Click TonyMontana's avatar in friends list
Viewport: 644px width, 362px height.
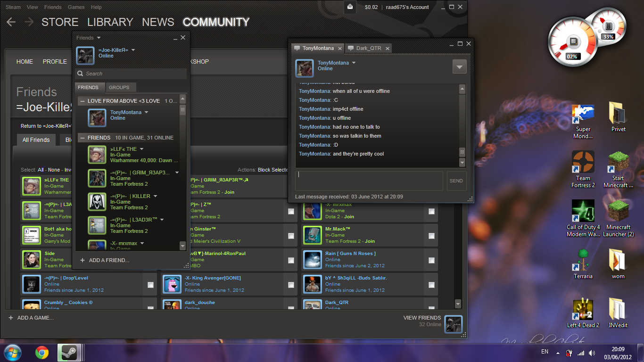point(97,118)
